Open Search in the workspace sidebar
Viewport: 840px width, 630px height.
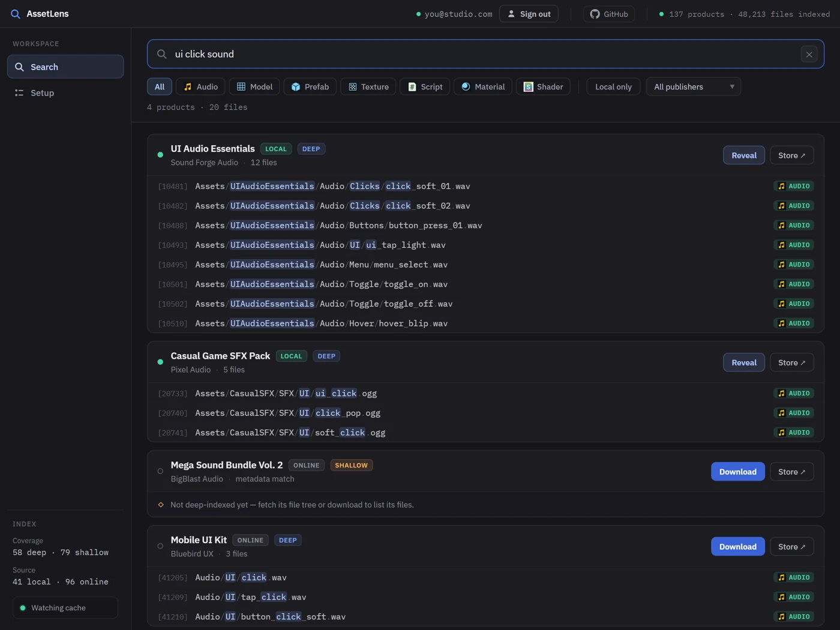click(x=65, y=67)
